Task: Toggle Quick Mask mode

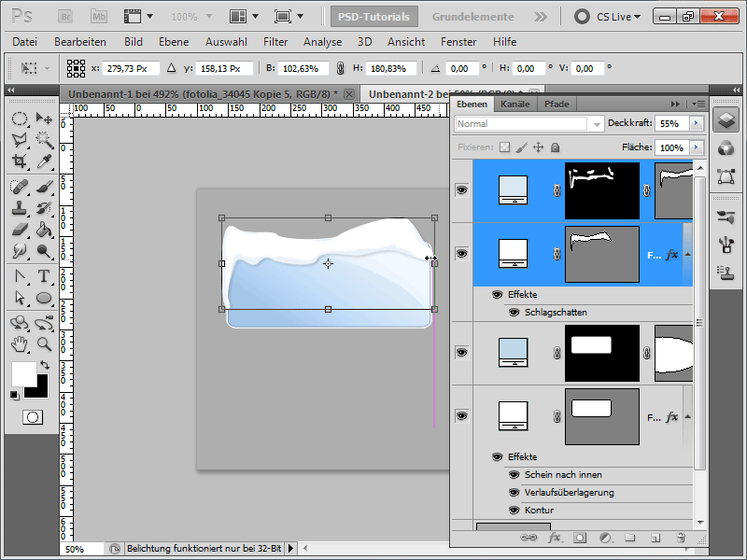Action: coord(33,417)
